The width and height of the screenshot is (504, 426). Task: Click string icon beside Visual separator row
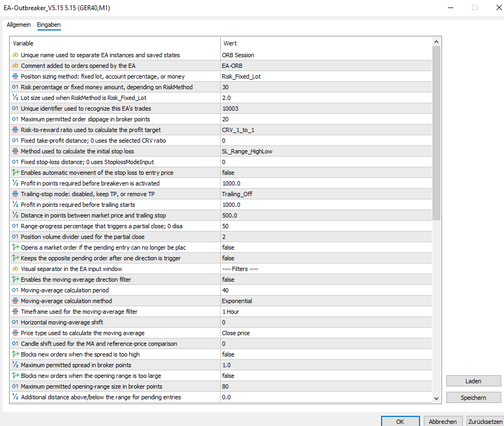coord(15,268)
